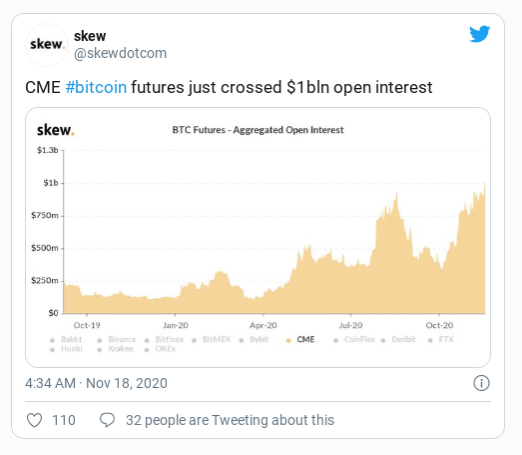Toggle the Binance legend series

pyautogui.click(x=117, y=340)
